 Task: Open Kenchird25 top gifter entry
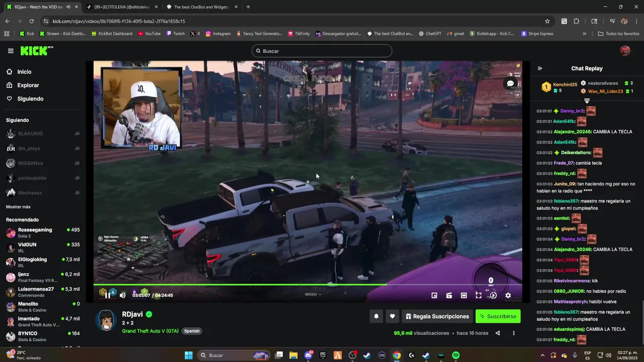pyautogui.click(x=559, y=87)
